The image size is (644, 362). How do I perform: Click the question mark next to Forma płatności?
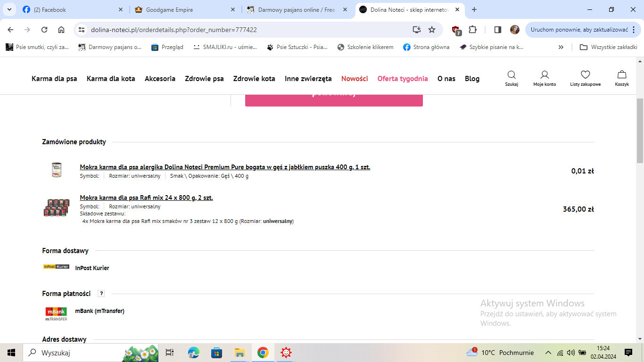pos(101,294)
